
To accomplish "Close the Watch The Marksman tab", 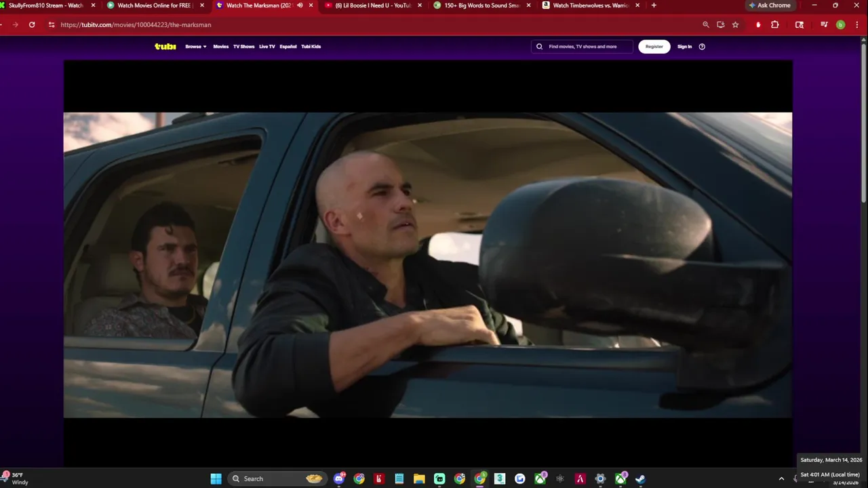I will [311, 5].
